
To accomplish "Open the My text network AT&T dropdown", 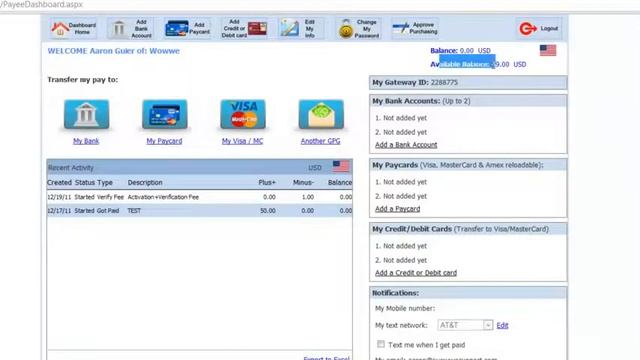I will pos(465,325).
